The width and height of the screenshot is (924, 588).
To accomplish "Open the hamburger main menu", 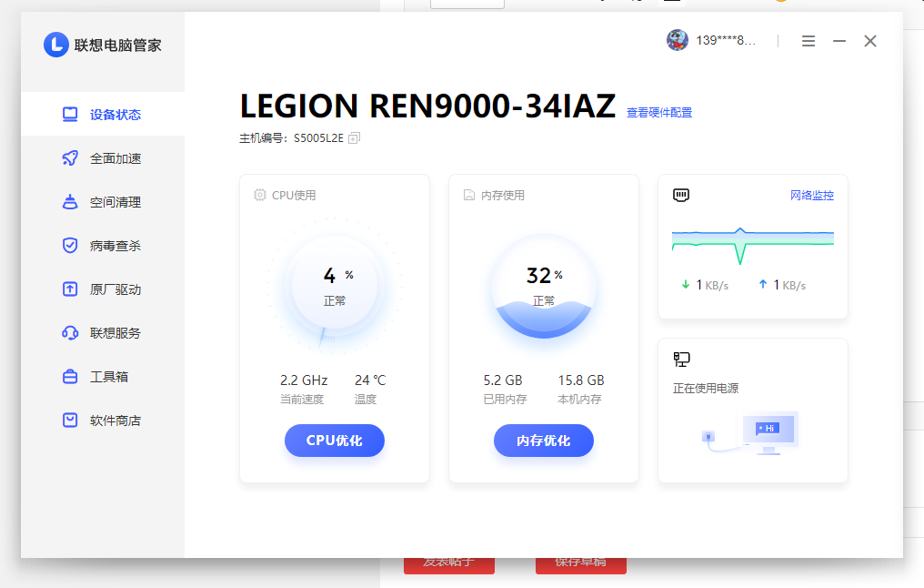I will pos(808,41).
